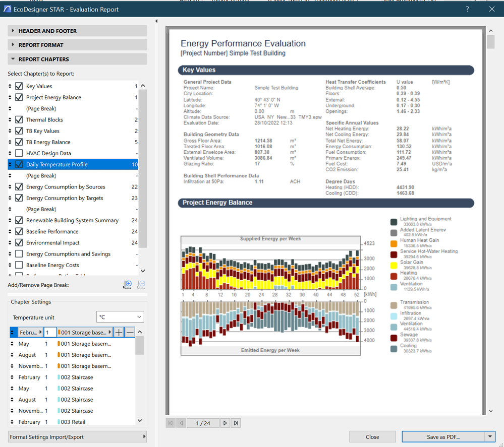Select February 003 Retail row
This screenshot has height=447, width=504.
[x=72, y=422]
